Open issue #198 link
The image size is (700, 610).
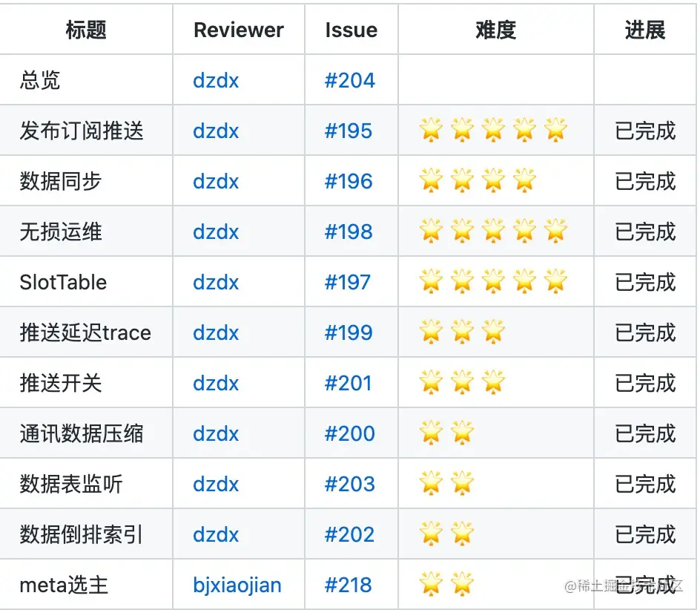tap(349, 232)
